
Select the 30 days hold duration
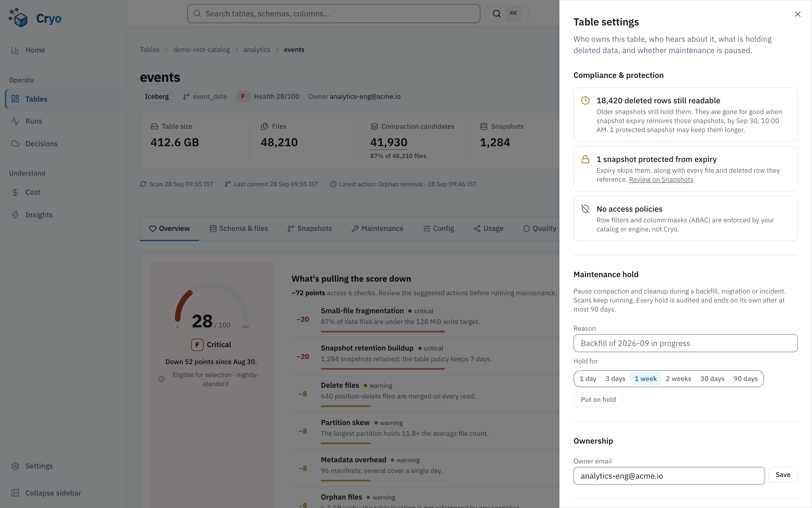click(x=712, y=379)
